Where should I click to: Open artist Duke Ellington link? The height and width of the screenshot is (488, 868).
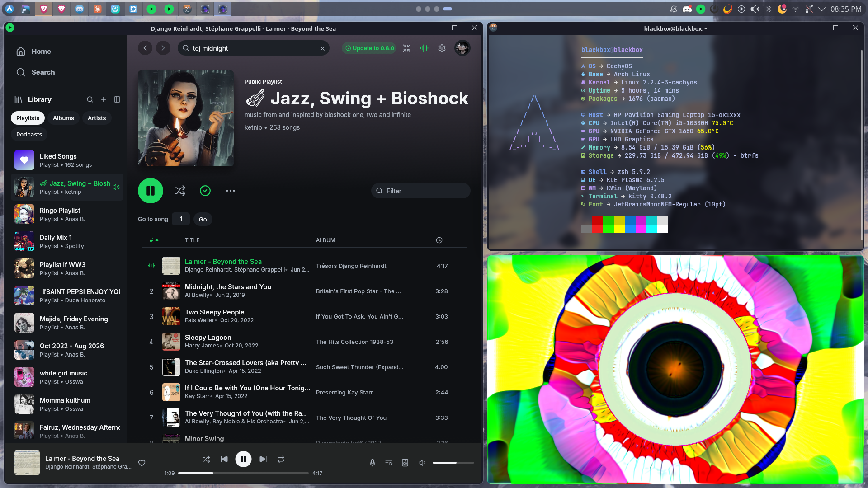pyautogui.click(x=204, y=371)
